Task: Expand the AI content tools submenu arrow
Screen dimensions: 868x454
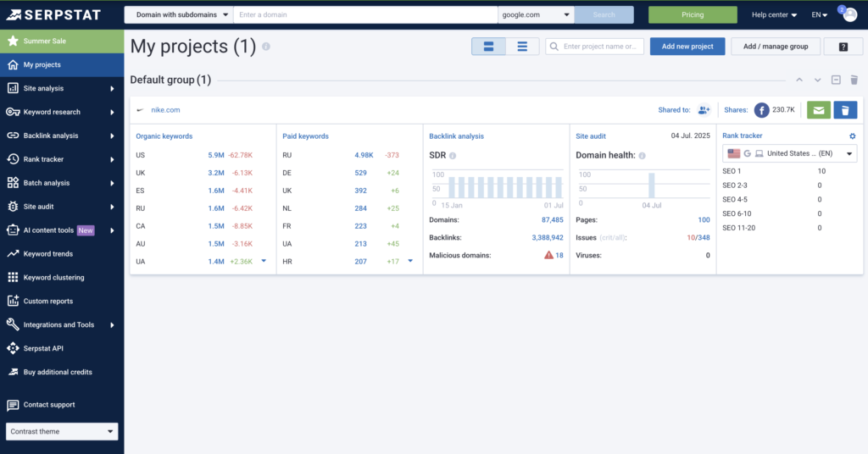Action: coord(113,230)
